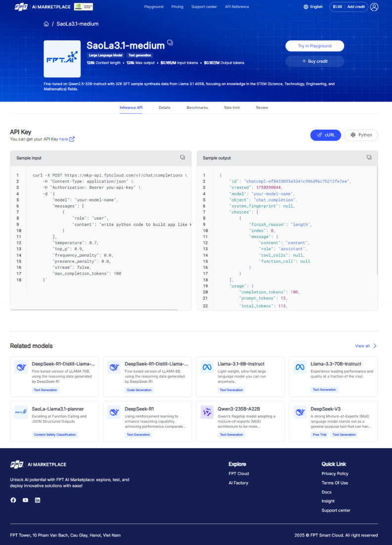Open Privacy Policy footer link
392x545 pixels.
pyautogui.click(x=335, y=474)
